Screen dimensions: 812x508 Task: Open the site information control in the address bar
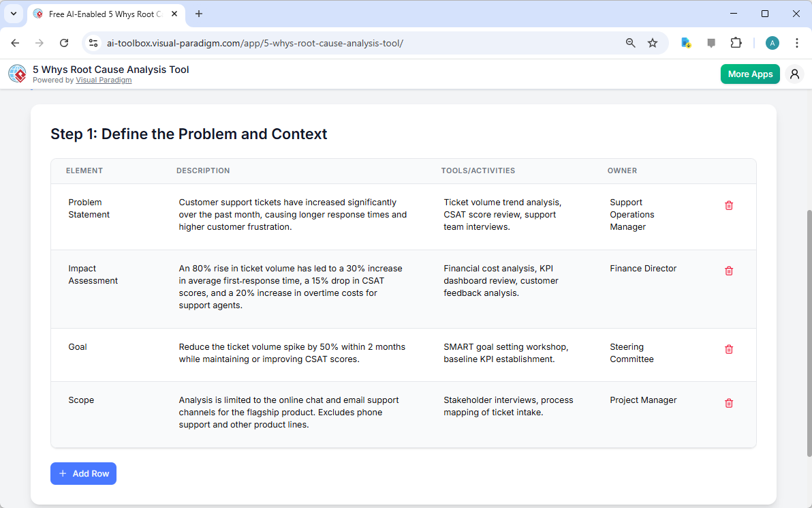(x=93, y=42)
